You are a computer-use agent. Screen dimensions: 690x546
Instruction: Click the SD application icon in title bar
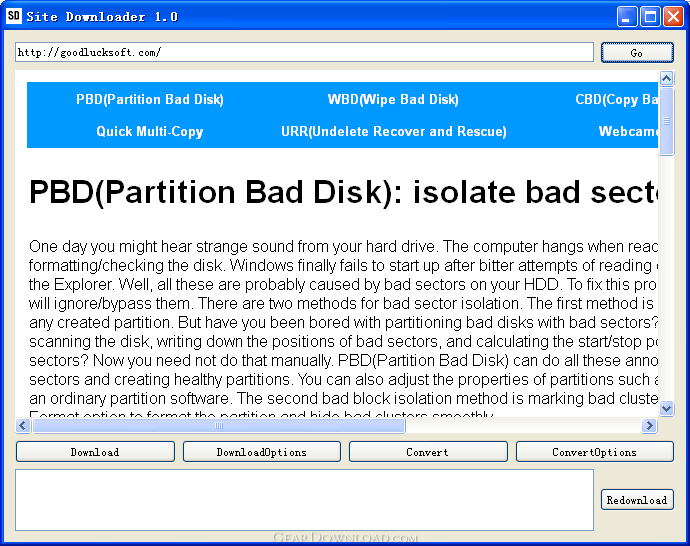(14, 16)
